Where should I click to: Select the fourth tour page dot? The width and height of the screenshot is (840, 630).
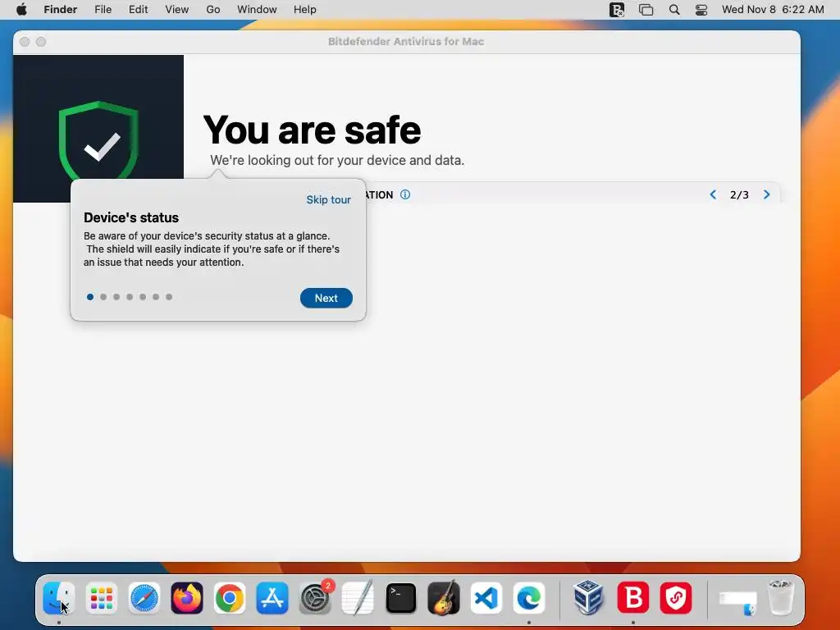pos(130,297)
